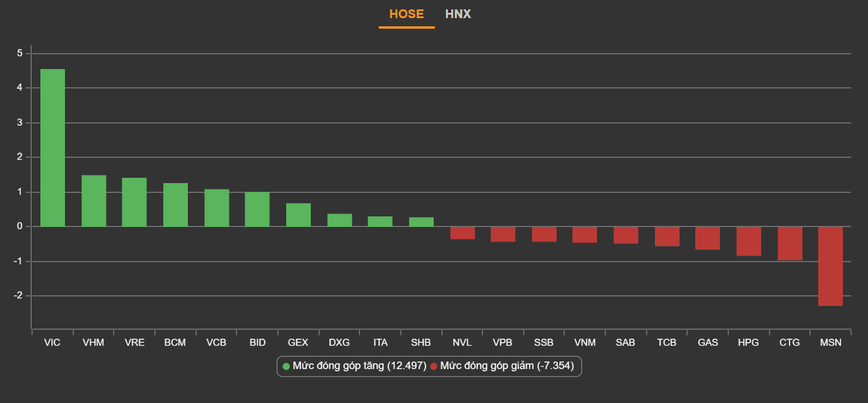Switch to the HNX tab
Viewport: 868px width, 403px height.
click(x=458, y=14)
